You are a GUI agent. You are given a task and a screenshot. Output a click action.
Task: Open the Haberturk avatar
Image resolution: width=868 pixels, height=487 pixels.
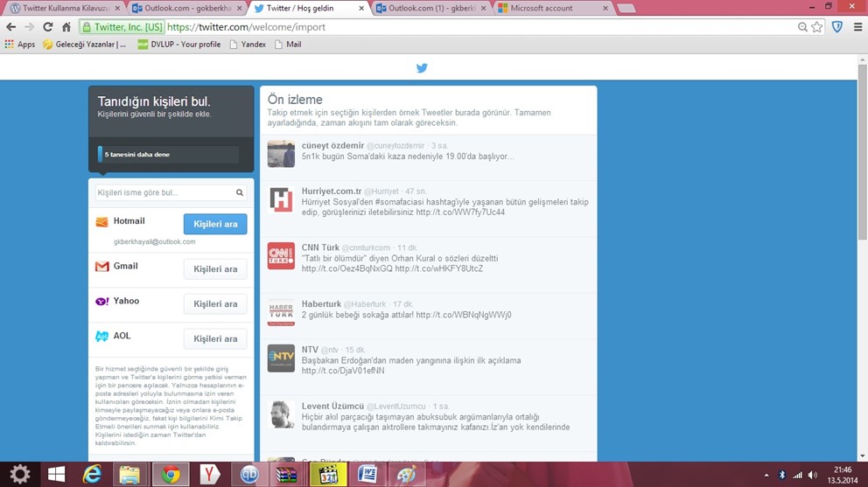coord(281,312)
